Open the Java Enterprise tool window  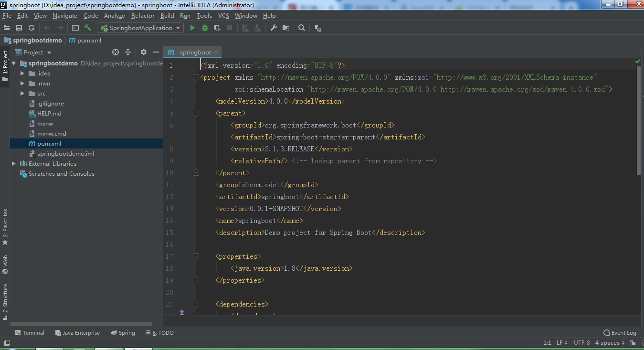tap(77, 333)
